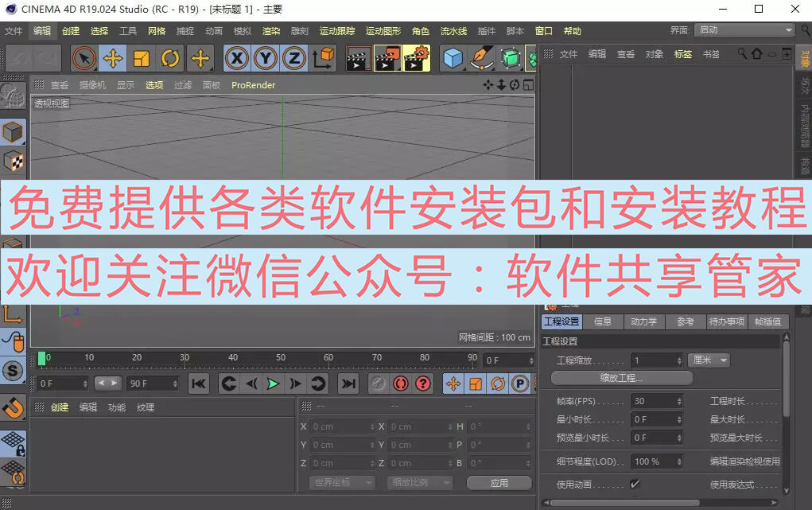The image size is (812, 510).
Task: Enable Axis mode L-shaped icon
Action: pos(13,314)
